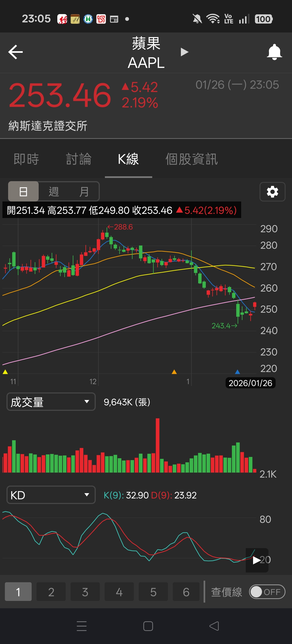292x644 pixels.
Task: Tap the D(9): 23.92 reading
Action: coord(174,495)
